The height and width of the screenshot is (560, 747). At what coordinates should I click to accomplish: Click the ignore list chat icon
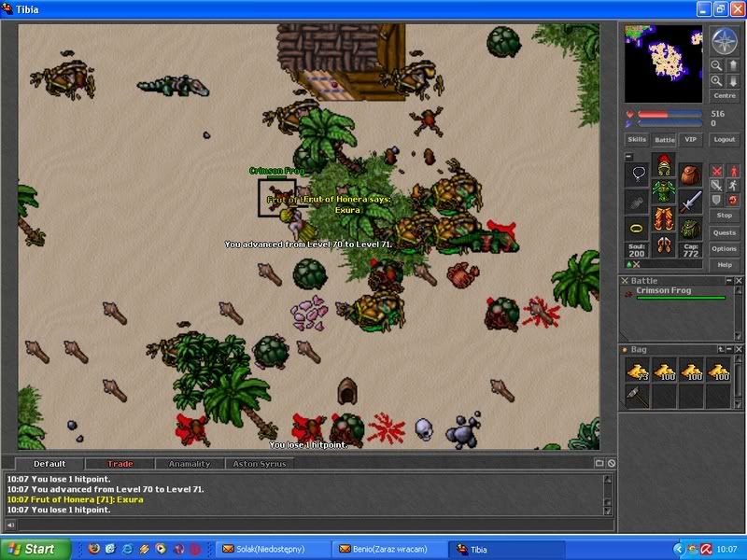coord(612,463)
